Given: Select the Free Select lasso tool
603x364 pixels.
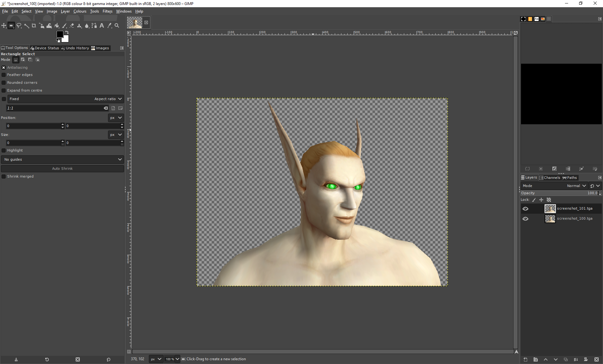Looking at the screenshot, I should click(19, 26).
